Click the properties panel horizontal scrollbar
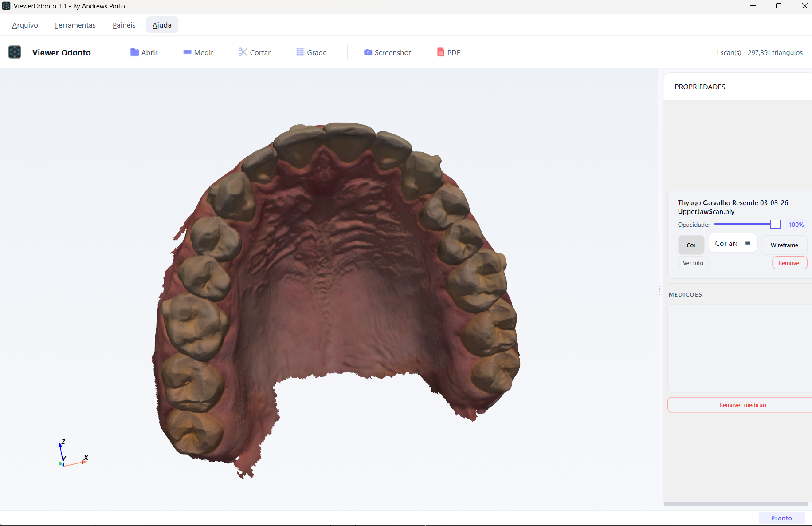This screenshot has width=812, height=526. click(x=736, y=504)
